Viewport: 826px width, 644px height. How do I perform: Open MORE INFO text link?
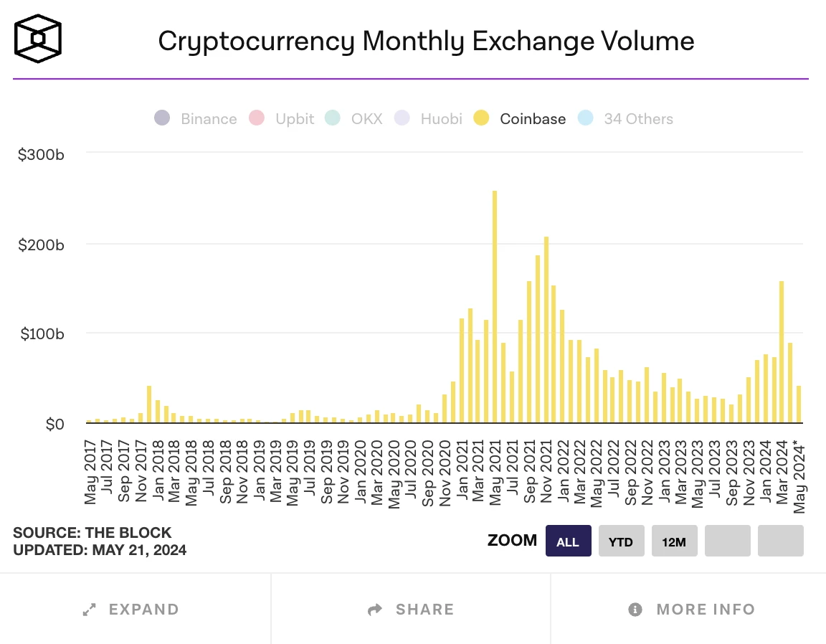[x=706, y=610]
